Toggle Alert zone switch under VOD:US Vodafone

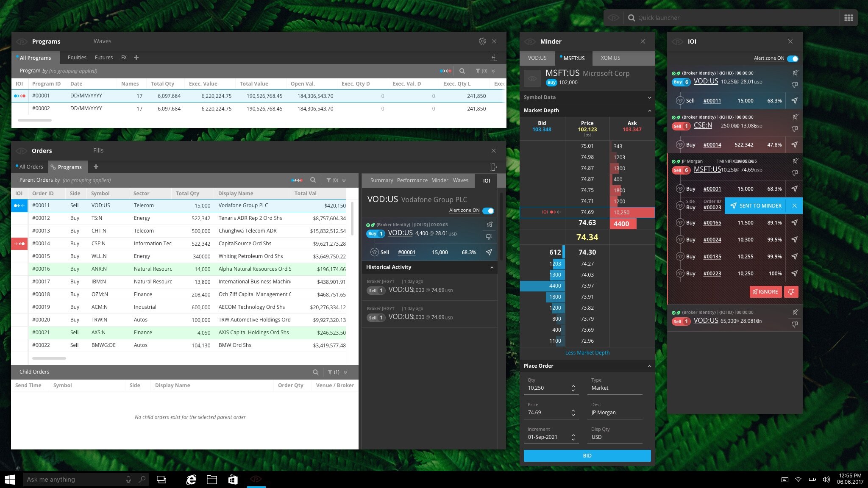pos(488,211)
